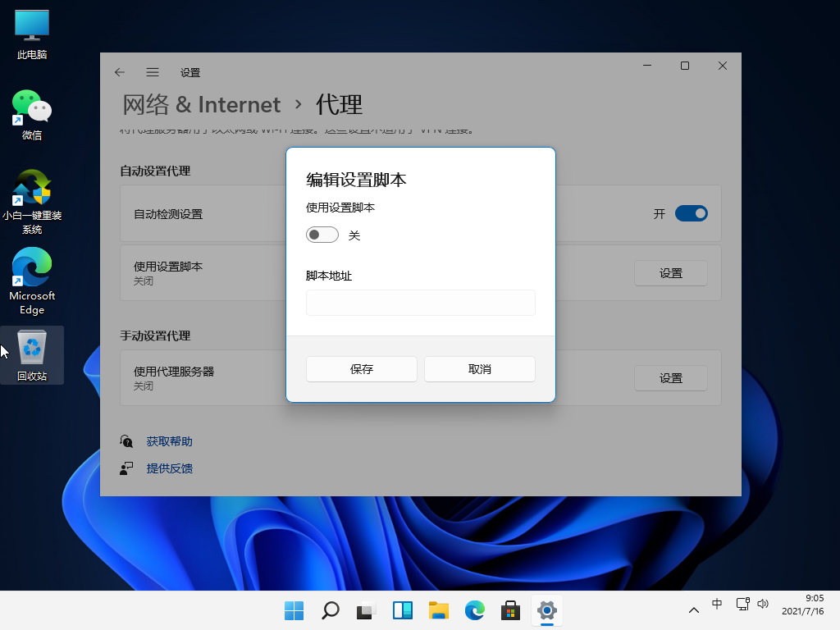Open 使用代理服务器 设置 button
840x630 pixels.
670,378
